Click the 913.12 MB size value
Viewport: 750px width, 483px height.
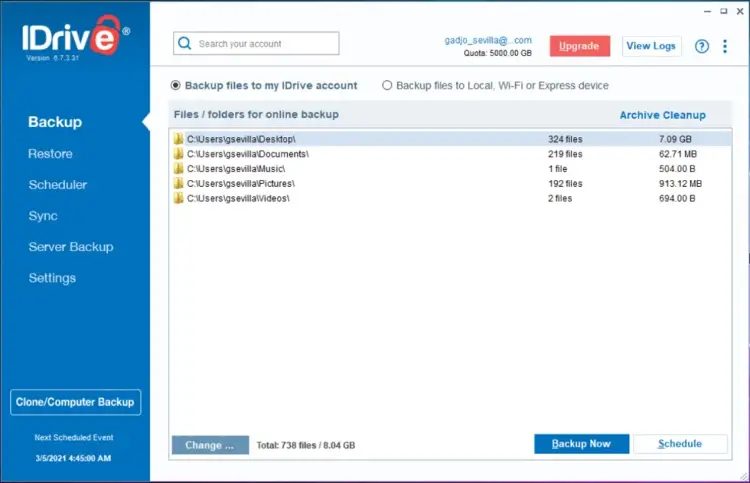680,184
